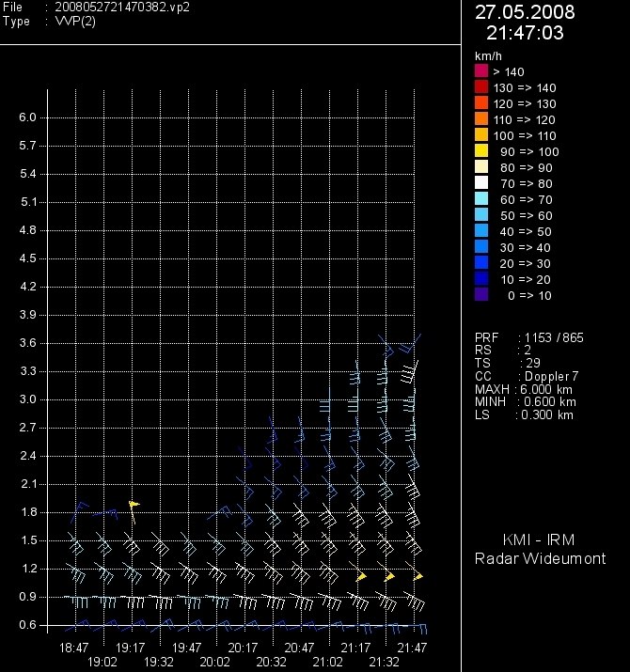Click the LS value 0.300 km

click(547, 414)
